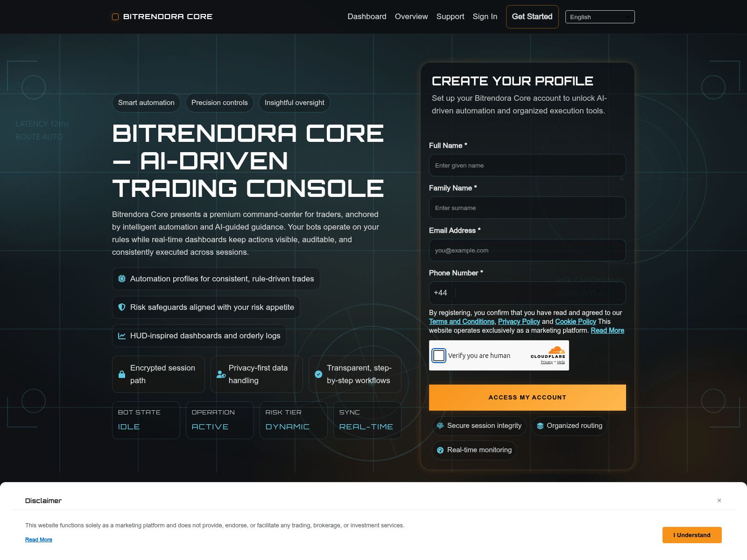This screenshot has width=747, height=560.
Task: Click Read More in the Disclaimer banner
Action: 39,540
